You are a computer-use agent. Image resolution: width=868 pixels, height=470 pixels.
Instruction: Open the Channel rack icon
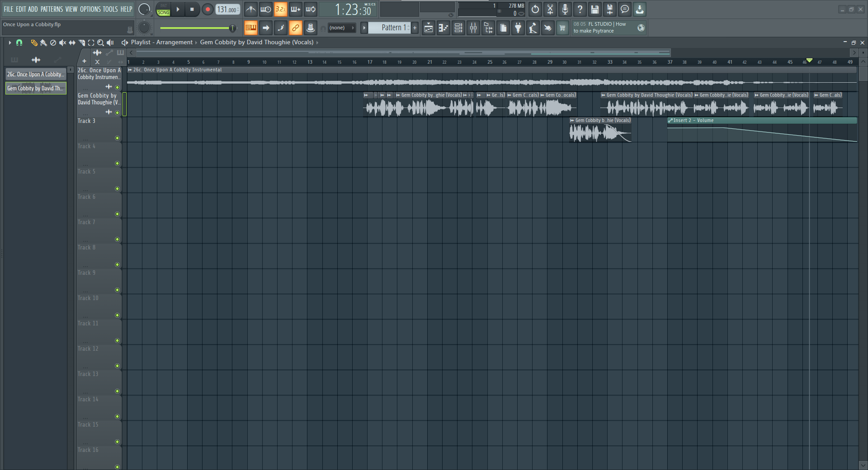tap(458, 28)
